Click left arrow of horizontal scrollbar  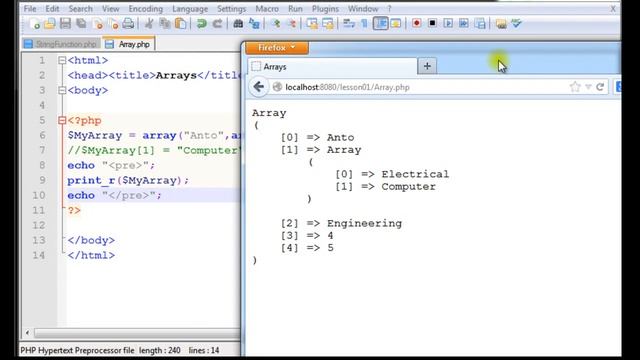click(x=27, y=333)
